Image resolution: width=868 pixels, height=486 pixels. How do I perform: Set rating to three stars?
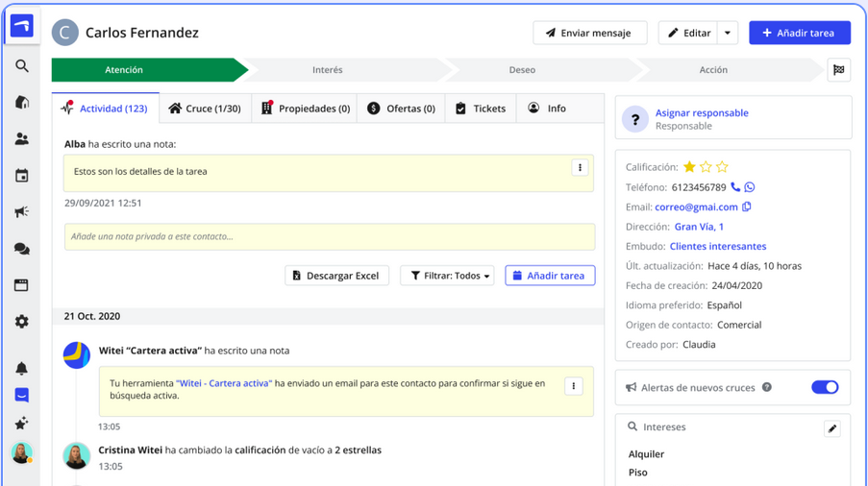coord(722,167)
